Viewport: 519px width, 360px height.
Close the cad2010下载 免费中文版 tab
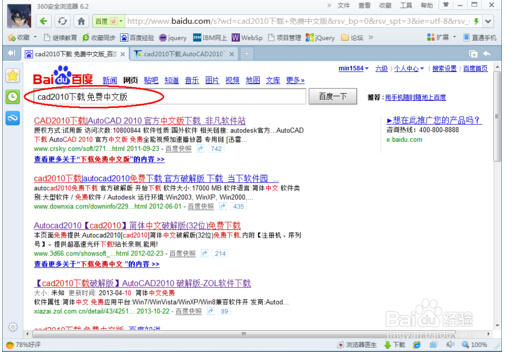click(x=123, y=54)
